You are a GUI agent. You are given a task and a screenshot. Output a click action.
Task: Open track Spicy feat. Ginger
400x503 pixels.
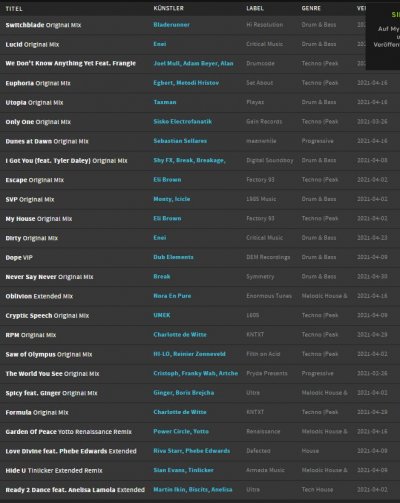(51, 393)
